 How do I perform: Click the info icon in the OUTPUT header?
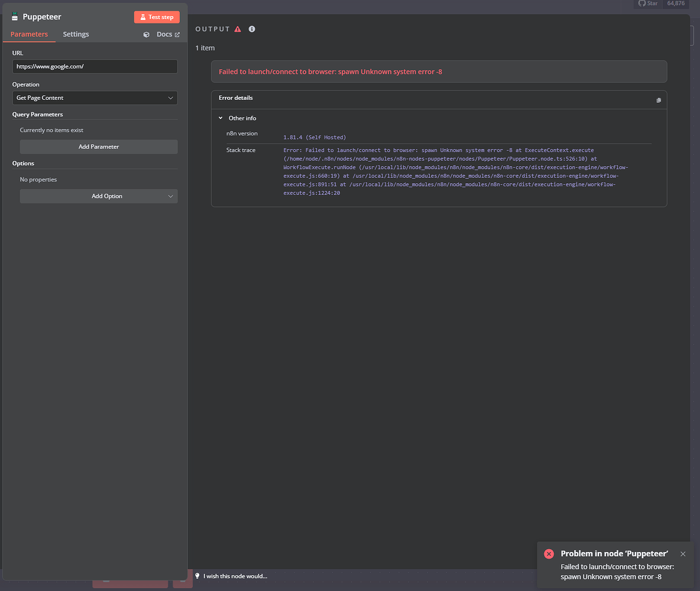coord(252,28)
